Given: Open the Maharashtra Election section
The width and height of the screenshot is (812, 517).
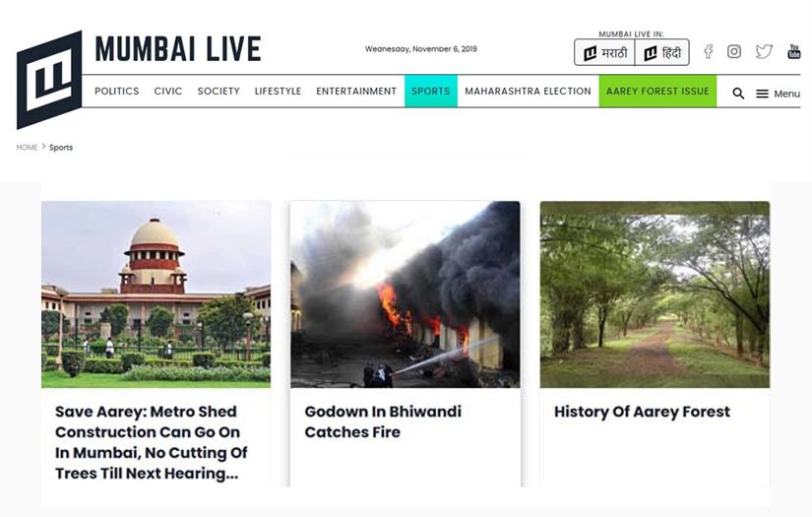Looking at the screenshot, I should click(x=528, y=92).
